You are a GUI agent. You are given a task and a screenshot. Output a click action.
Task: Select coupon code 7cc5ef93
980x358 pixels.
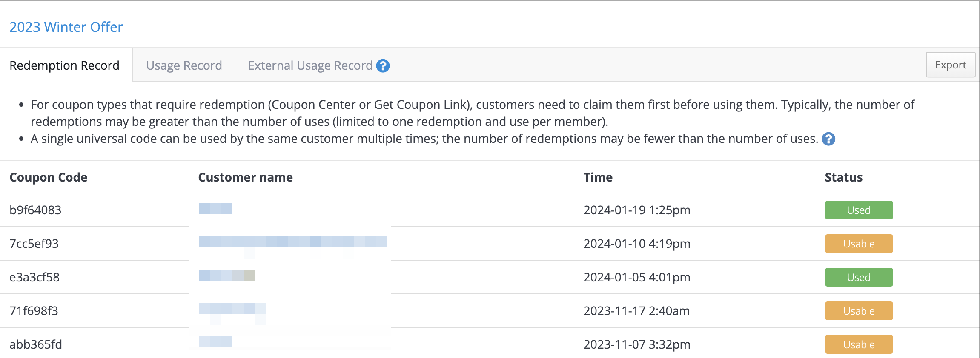34,244
